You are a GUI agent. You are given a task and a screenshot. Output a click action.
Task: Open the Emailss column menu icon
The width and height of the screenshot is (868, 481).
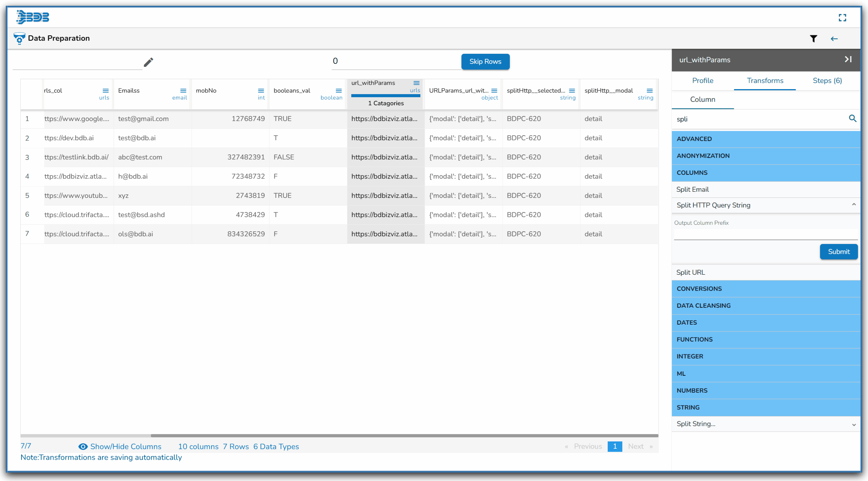tap(183, 91)
